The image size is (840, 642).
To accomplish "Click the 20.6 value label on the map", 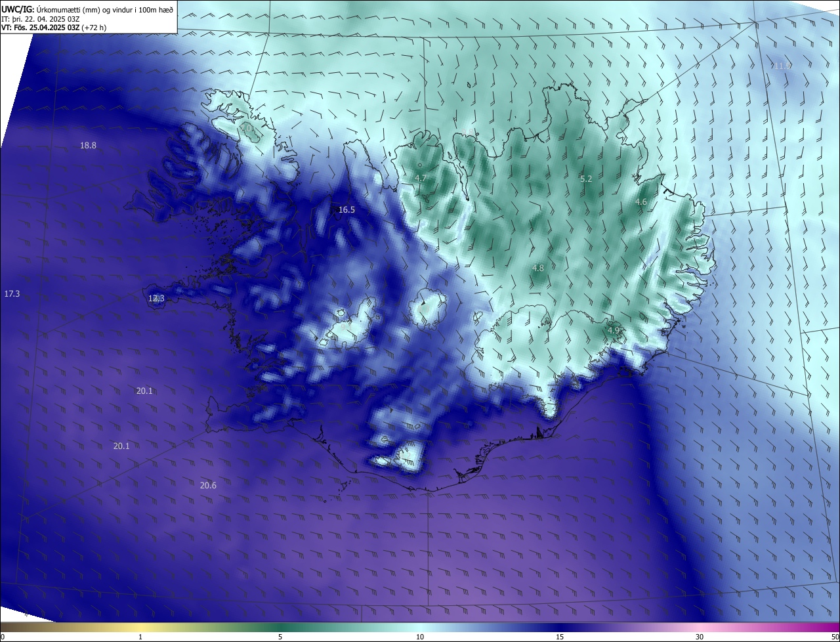I will (x=208, y=486).
